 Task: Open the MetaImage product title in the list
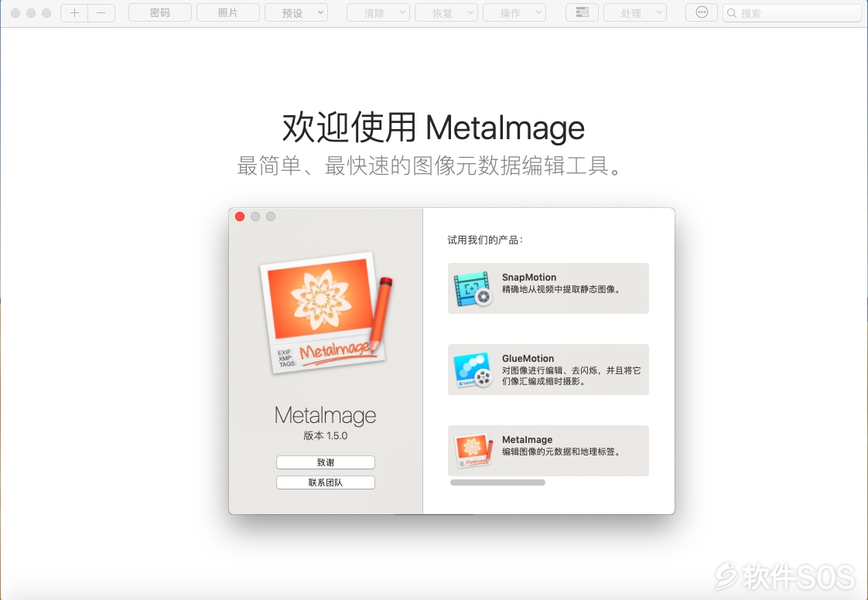[527, 439]
